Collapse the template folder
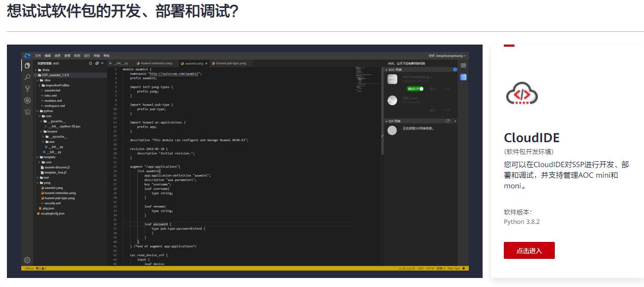The width and height of the screenshot is (644, 287). coord(38,157)
